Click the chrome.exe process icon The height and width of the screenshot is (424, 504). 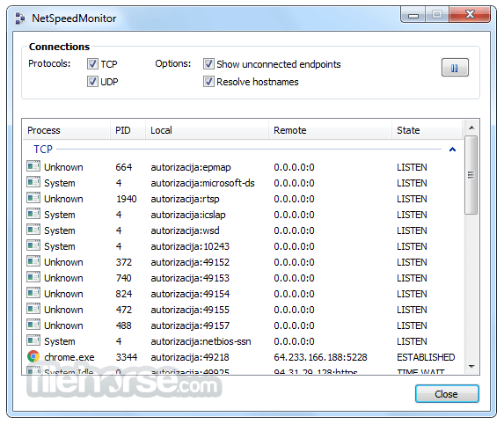coord(33,356)
